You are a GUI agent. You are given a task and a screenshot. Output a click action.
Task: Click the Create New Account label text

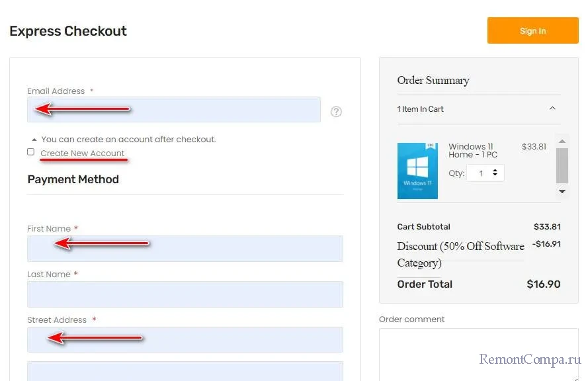(82, 153)
